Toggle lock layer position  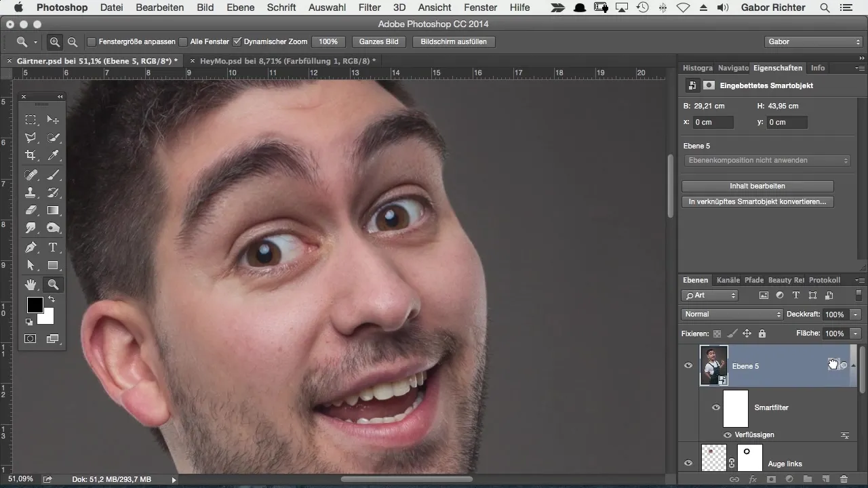(747, 333)
